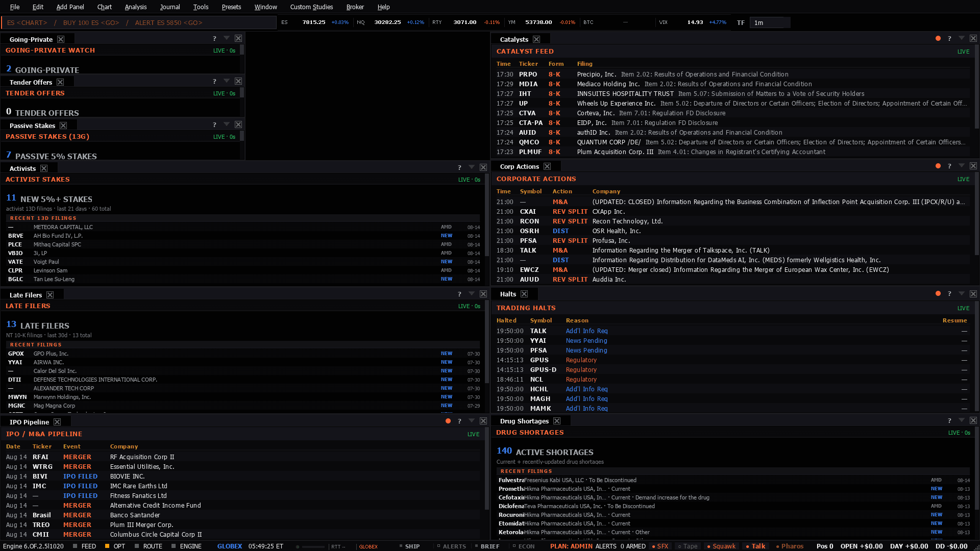Viewport: 980px width, 551px height.
Task: Click the ECON button in status bar
Action: pyautogui.click(x=523, y=546)
